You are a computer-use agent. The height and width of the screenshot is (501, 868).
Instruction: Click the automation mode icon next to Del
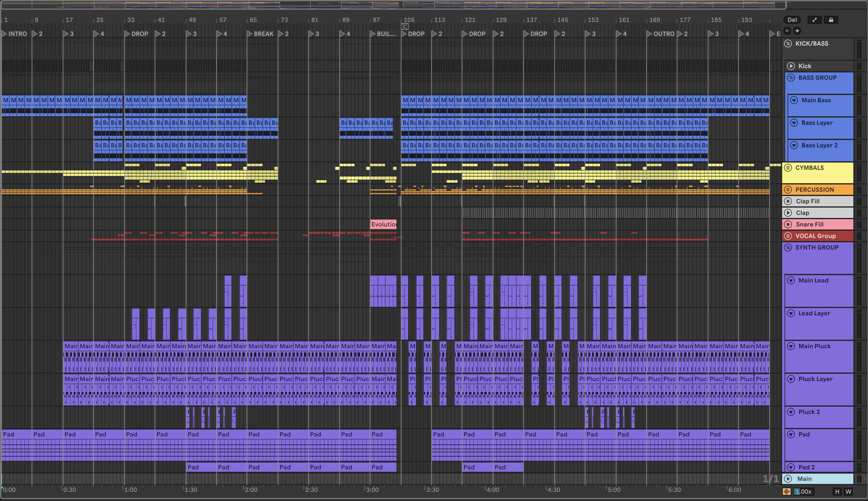[x=814, y=20]
